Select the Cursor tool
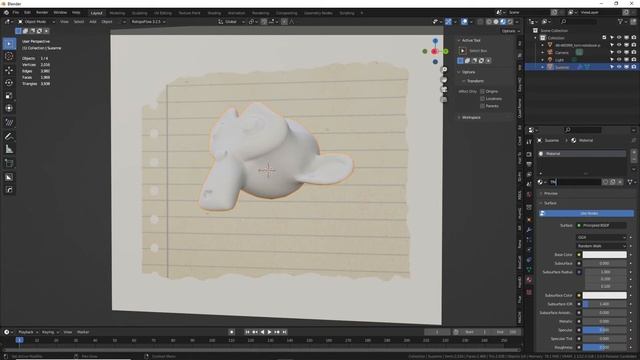Screen dimensions: 640x360 (9, 57)
